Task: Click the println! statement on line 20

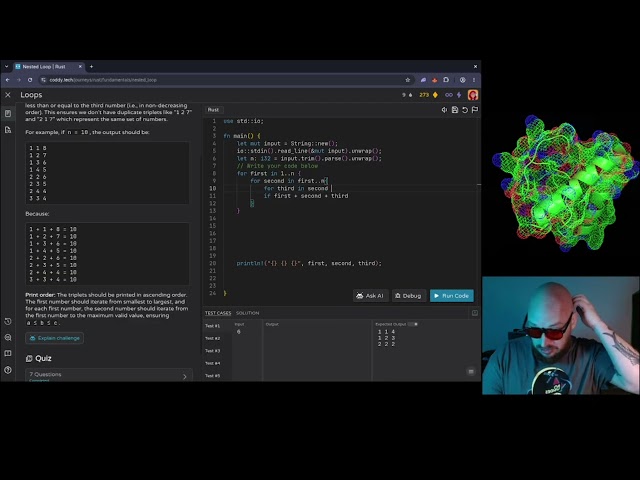Action: tap(309, 263)
